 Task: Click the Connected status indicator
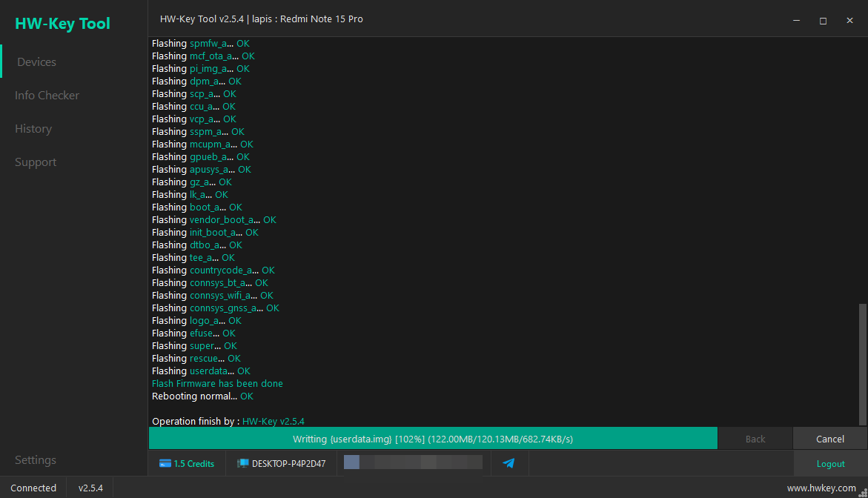[33, 488]
